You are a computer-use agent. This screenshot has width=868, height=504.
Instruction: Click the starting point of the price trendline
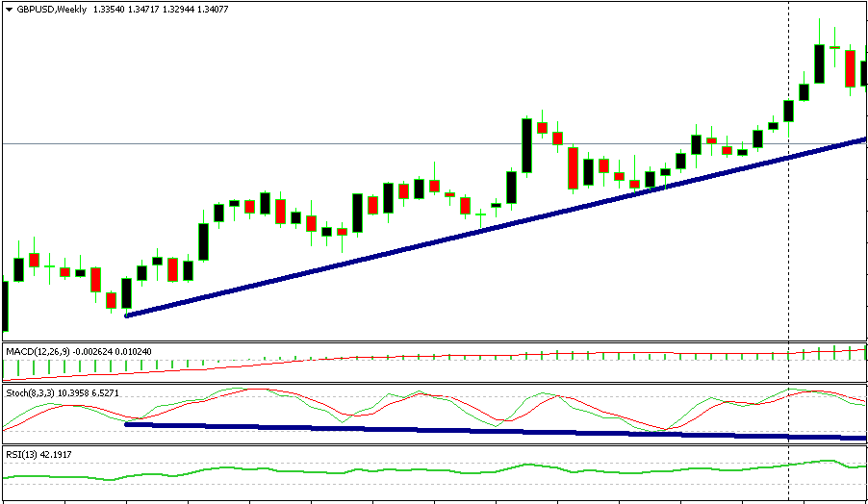coord(127,315)
